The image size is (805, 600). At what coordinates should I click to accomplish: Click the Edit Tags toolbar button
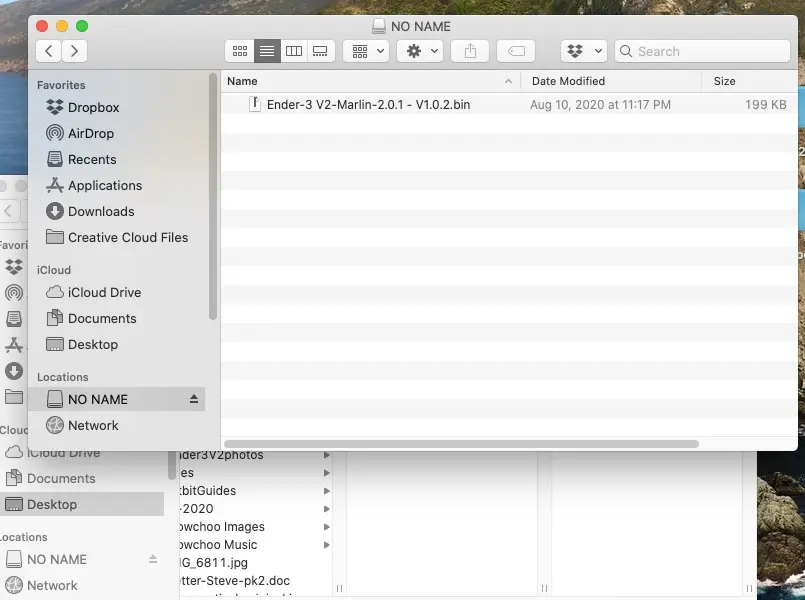tap(515, 51)
